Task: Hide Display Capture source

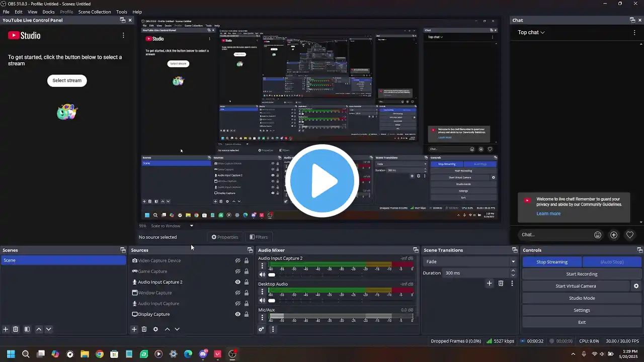Action: (238, 314)
